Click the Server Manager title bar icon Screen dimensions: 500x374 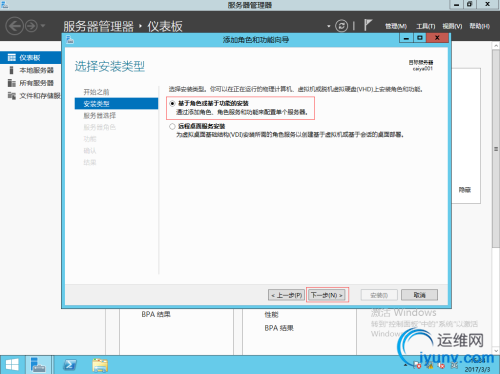click(4, 5)
